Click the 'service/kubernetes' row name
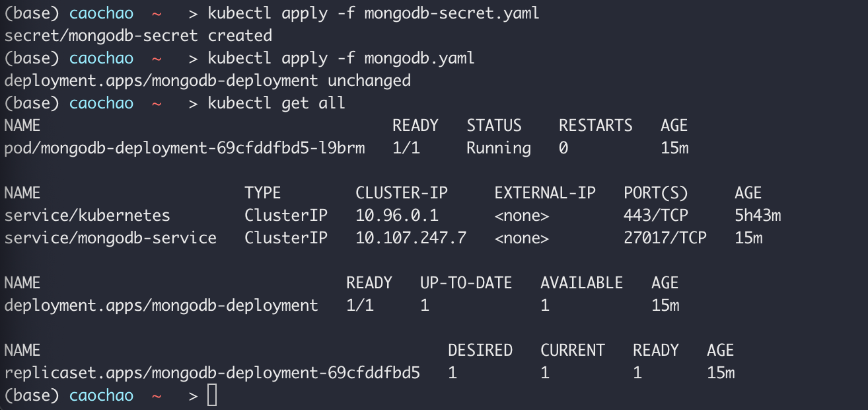The image size is (868, 410). point(87,216)
